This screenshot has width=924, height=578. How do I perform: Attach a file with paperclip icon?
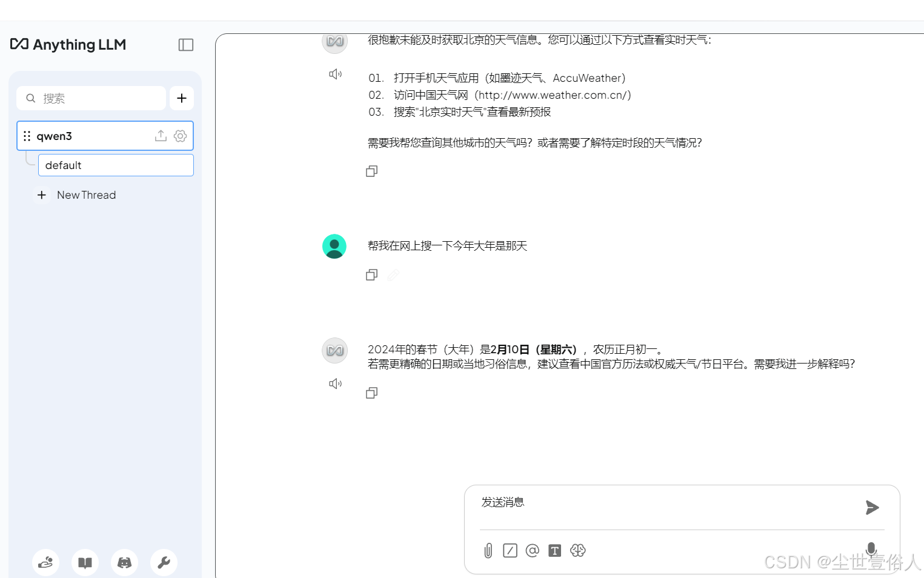click(x=488, y=551)
